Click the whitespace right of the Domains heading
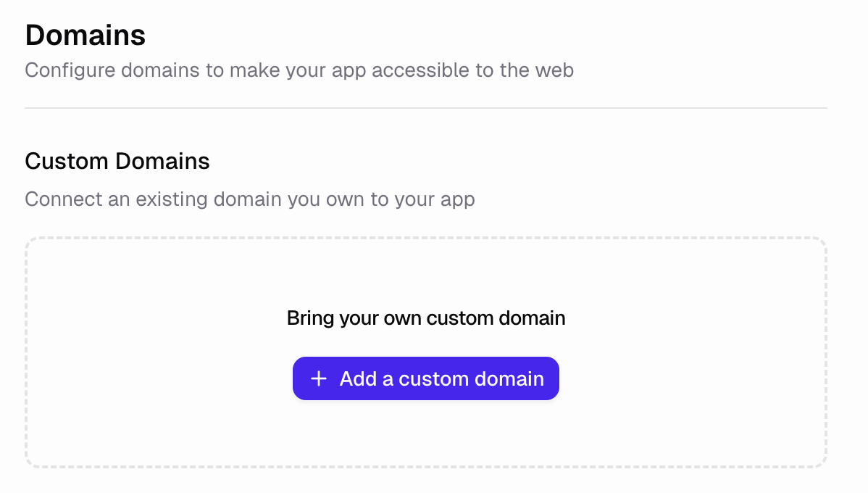 [507, 34]
